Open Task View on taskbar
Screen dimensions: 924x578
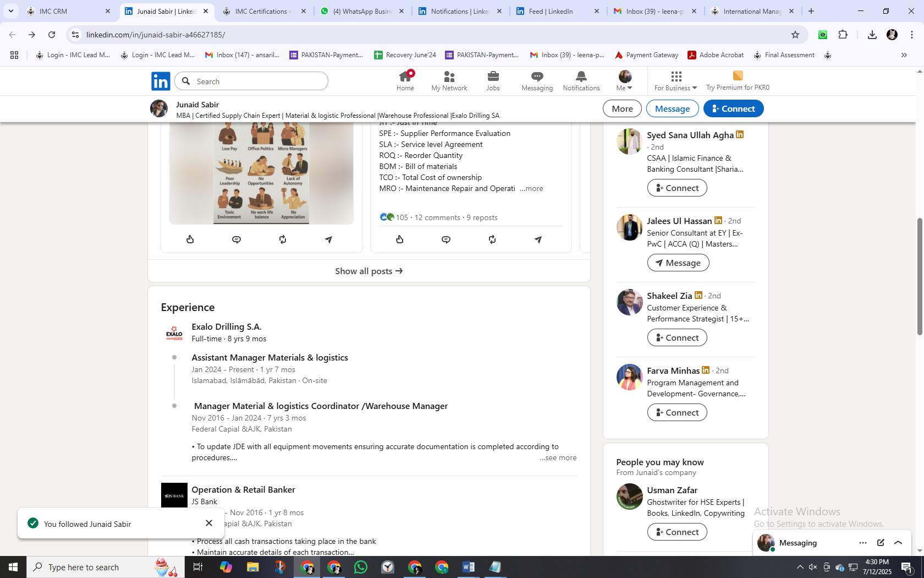(198, 567)
